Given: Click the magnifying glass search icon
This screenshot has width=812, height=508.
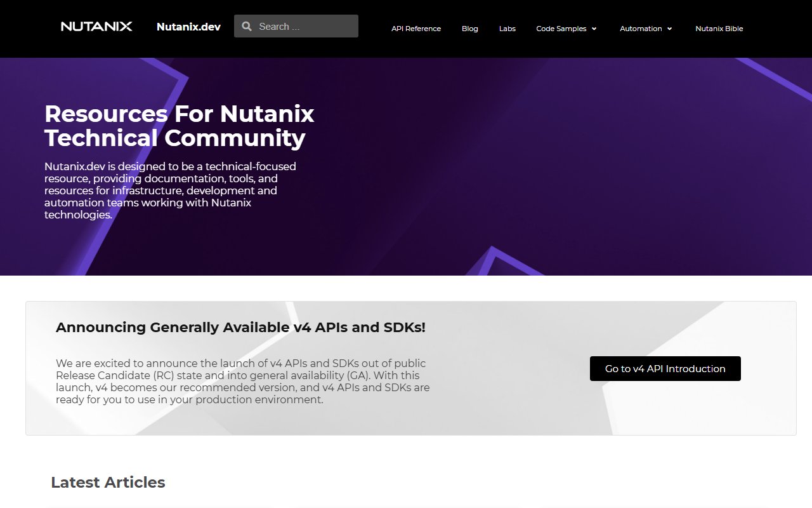Looking at the screenshot, I should (247, 26).
